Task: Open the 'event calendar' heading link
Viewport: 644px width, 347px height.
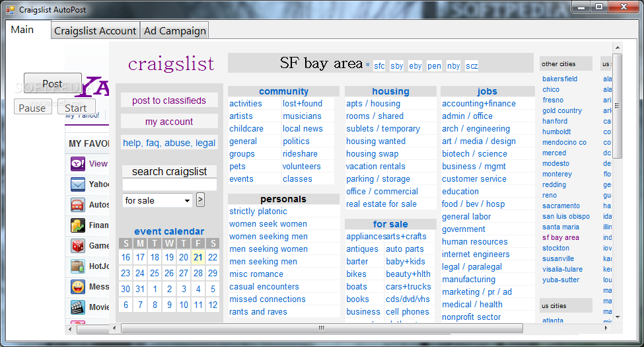Action: pyautogui.click(x=169, y=231)
